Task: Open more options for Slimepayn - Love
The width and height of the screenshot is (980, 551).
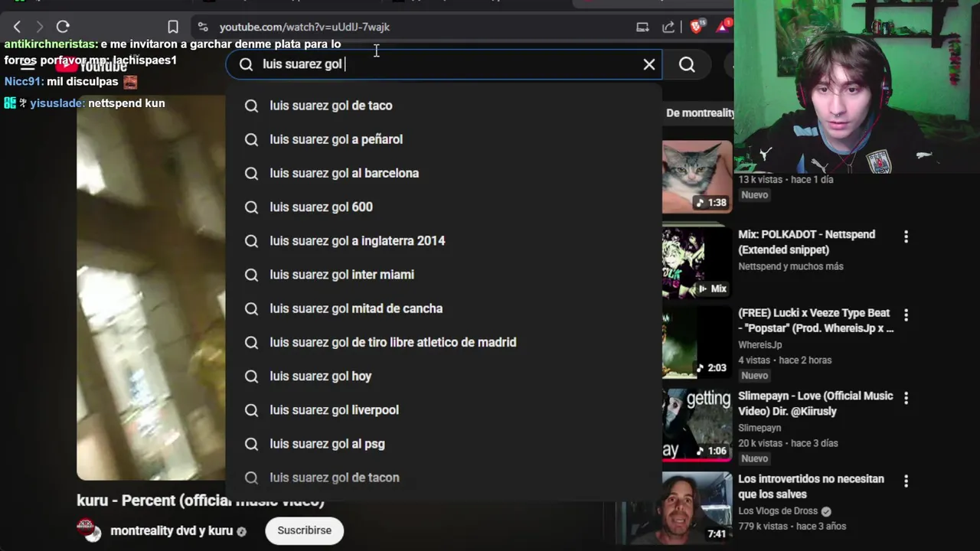Action: 906,398
